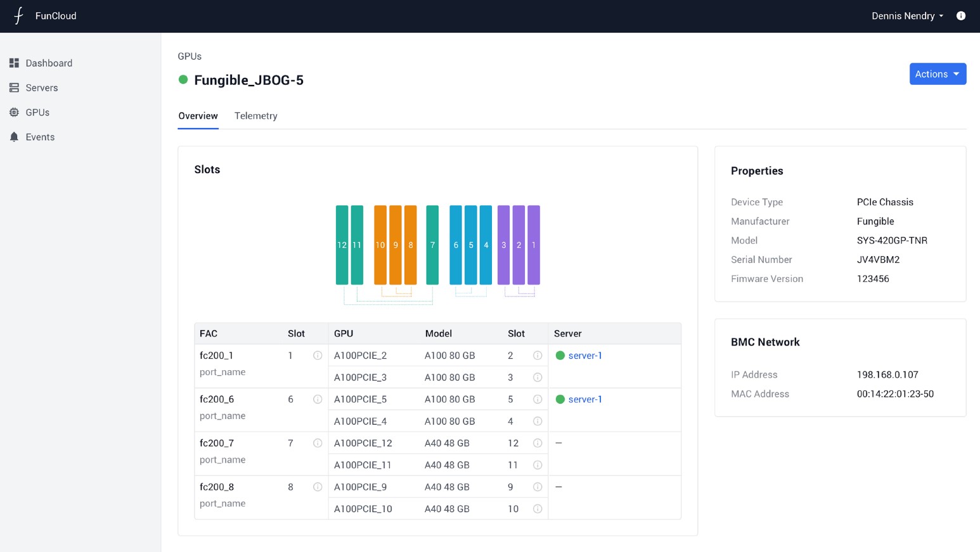Image resolution: width=980 pixels, height=552 pixels.
Task: Click info icon for A100PCIE_12 row
Action: pos(538,443)
